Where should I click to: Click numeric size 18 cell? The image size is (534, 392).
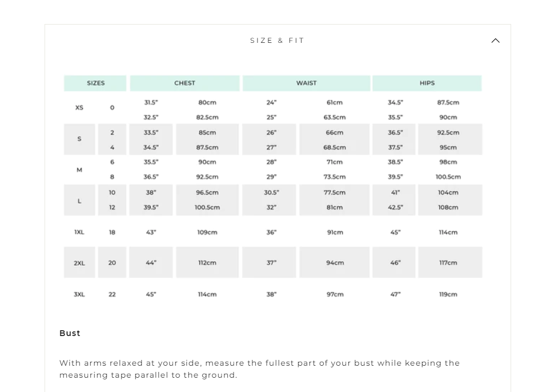(112, 232)
